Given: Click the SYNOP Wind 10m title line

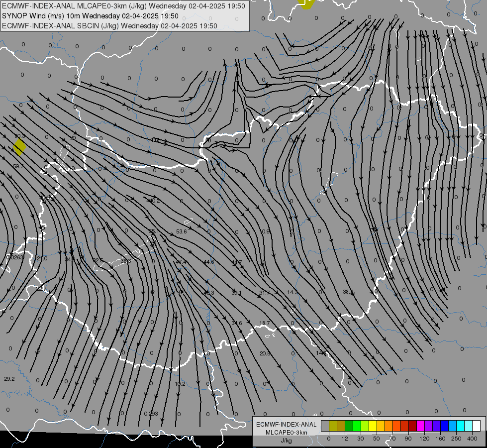Looking at the screenshot, I should point(90,16).
